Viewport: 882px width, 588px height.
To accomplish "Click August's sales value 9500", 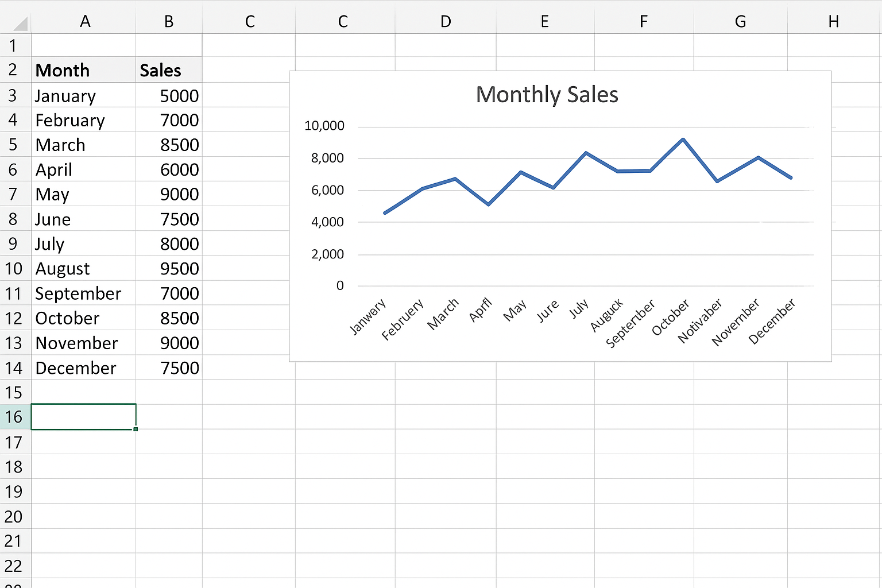I will click(x=169, y=268).
